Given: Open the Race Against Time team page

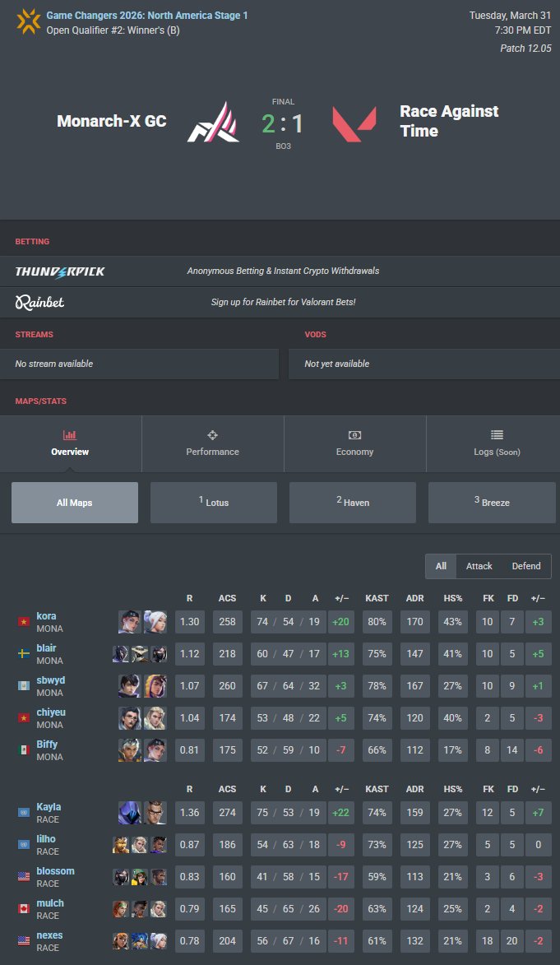Looking at the screenshot, I should 449,121.
